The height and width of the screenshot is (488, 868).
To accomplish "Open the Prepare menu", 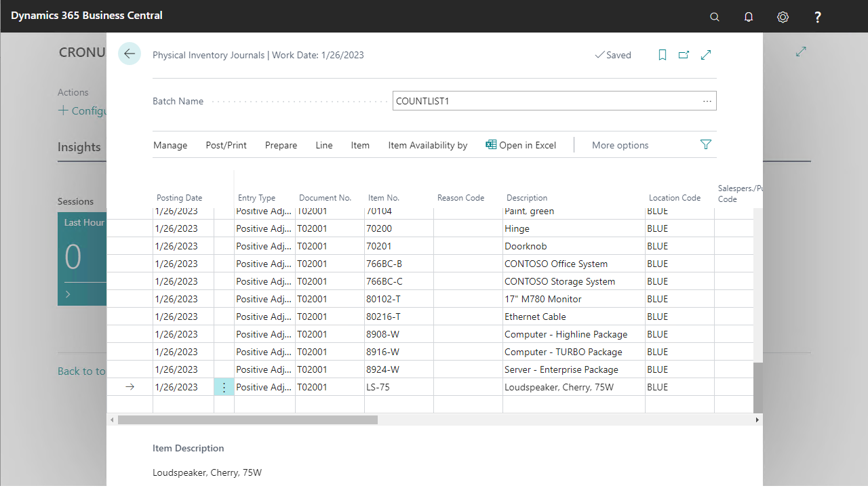I will click(281, 145).
